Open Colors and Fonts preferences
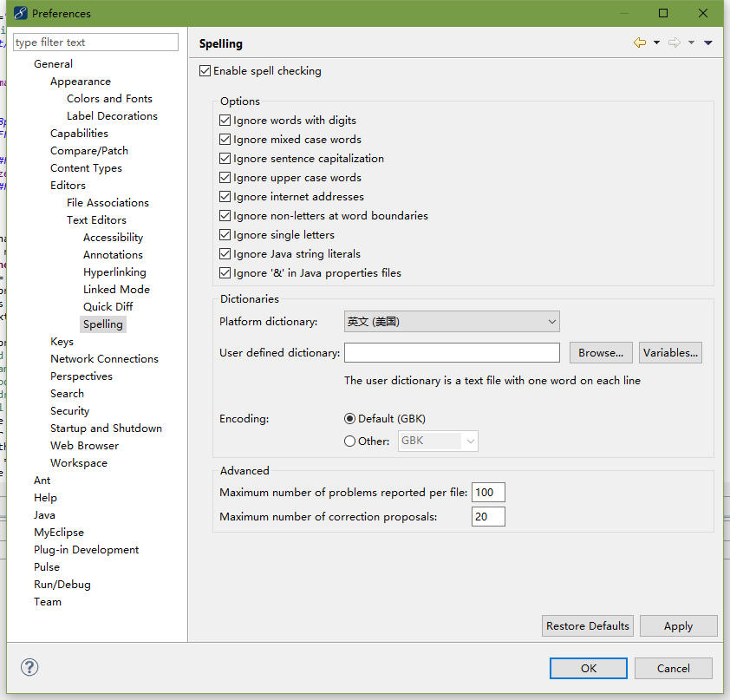 point(109,99)
